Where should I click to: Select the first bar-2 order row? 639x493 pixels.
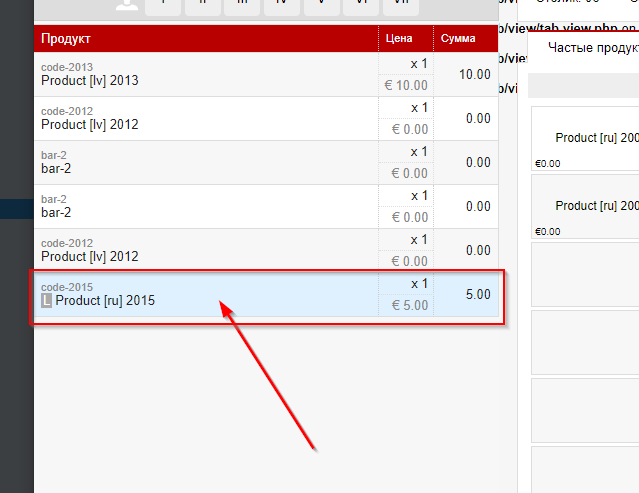[x=200, y=162]
